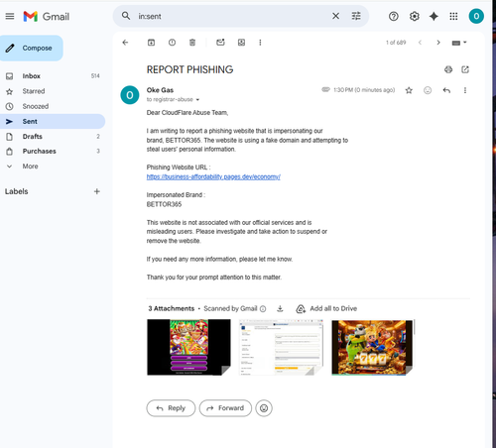Click the Compose button

point(31,48)
